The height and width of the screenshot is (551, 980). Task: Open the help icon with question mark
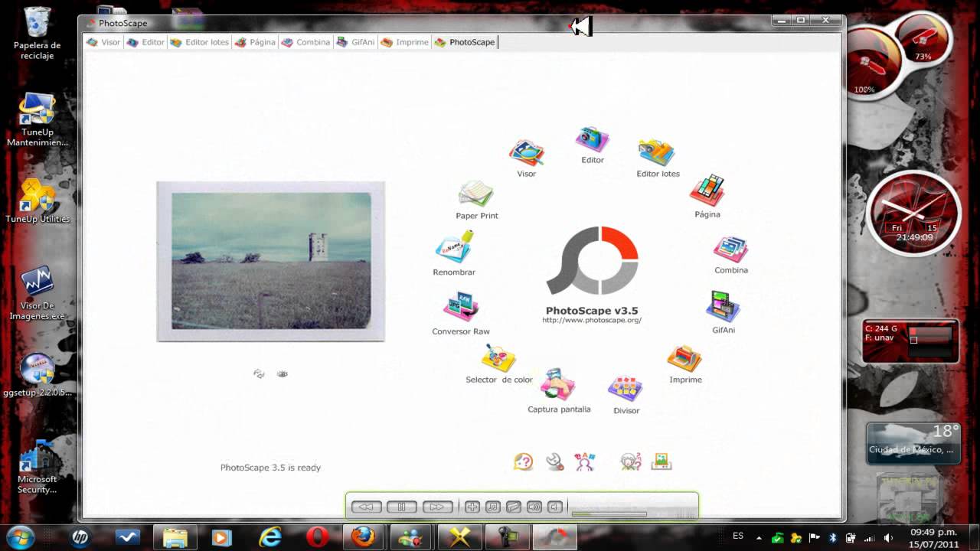coord(524,461)
